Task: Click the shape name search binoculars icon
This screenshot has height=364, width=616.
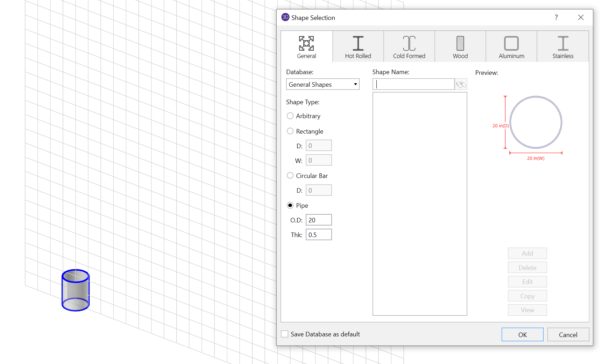Action: pos(461,85)
